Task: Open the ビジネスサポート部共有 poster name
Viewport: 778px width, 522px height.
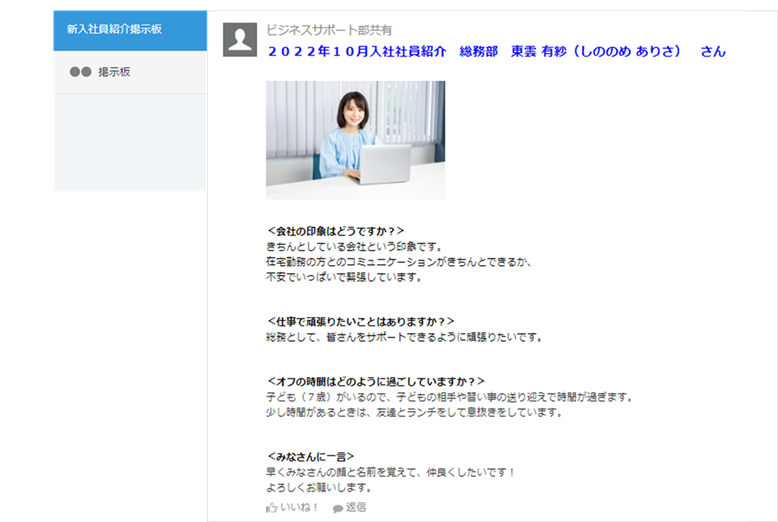Action: [x=329, y=30]
